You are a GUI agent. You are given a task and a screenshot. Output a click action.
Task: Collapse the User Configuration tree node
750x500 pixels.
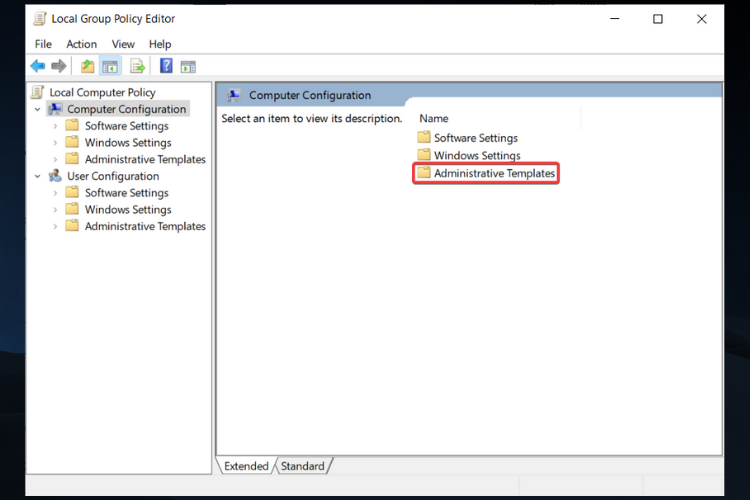38,177
